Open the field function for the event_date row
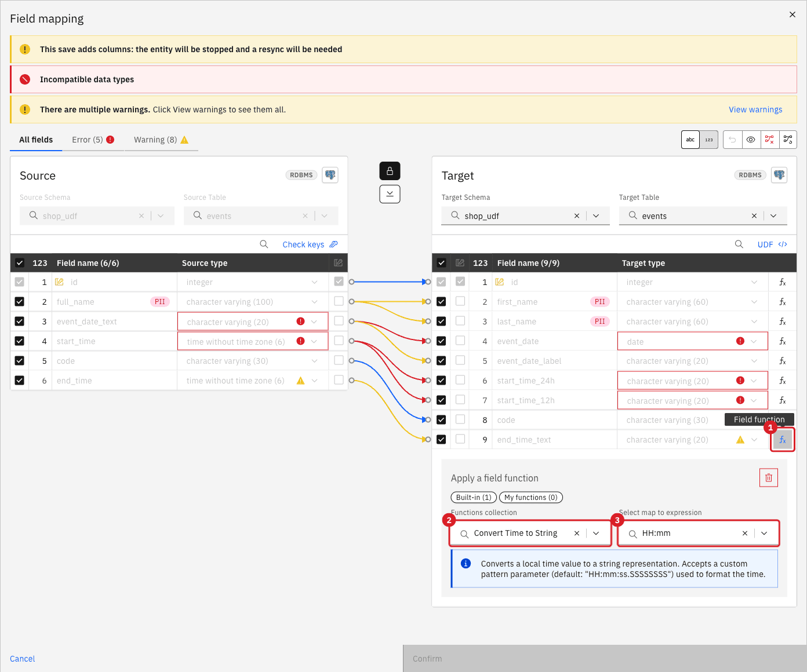 pyautogui.click(x=783, y=342)
